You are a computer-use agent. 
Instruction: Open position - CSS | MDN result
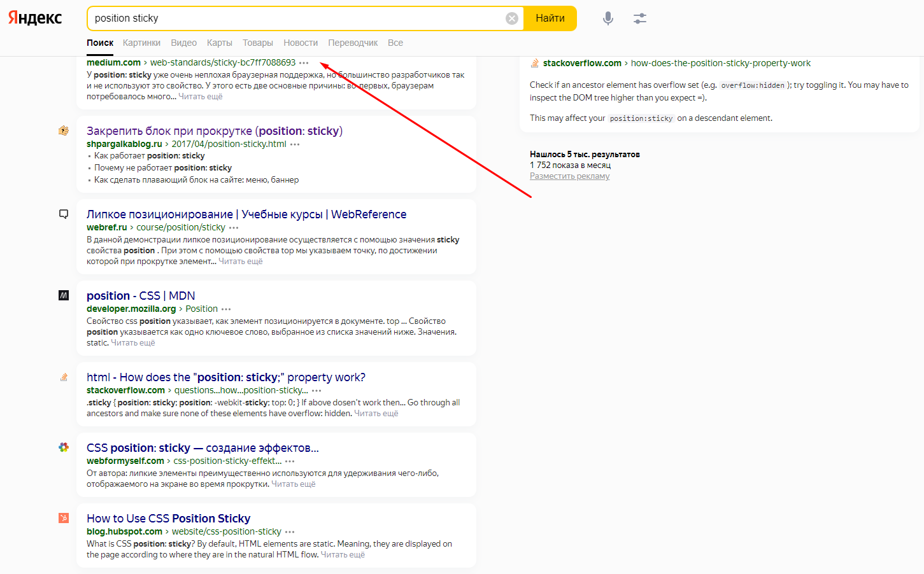(141, 296)
